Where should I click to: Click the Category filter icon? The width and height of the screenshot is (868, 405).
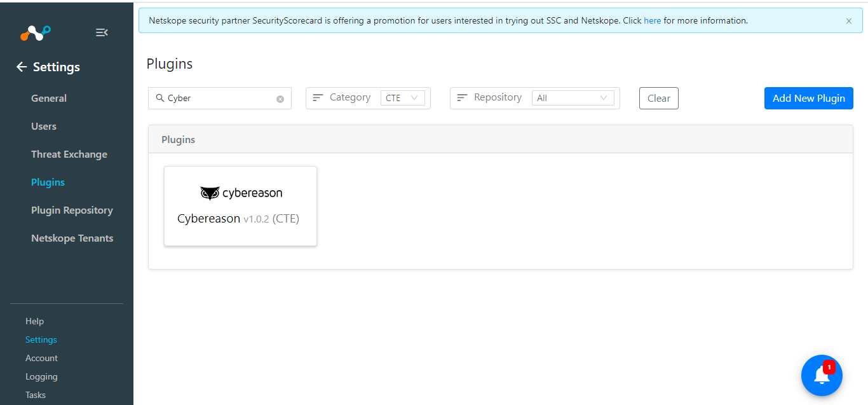[x=318, y=98]
